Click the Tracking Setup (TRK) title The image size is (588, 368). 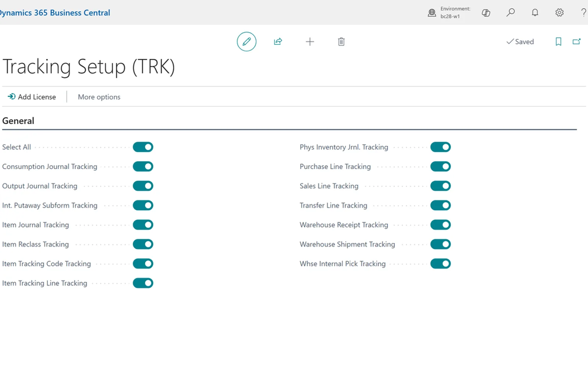[x=89, y=67]
